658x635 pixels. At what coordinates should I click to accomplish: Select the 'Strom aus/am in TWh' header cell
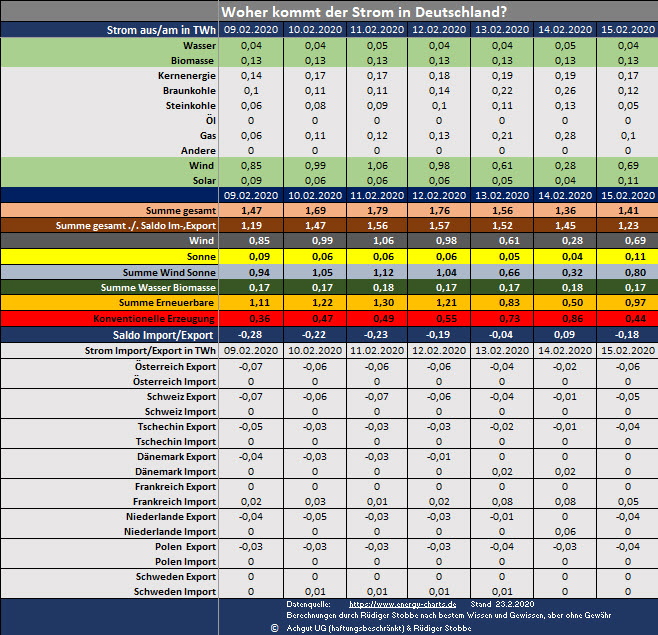click(x=159, y=31)
